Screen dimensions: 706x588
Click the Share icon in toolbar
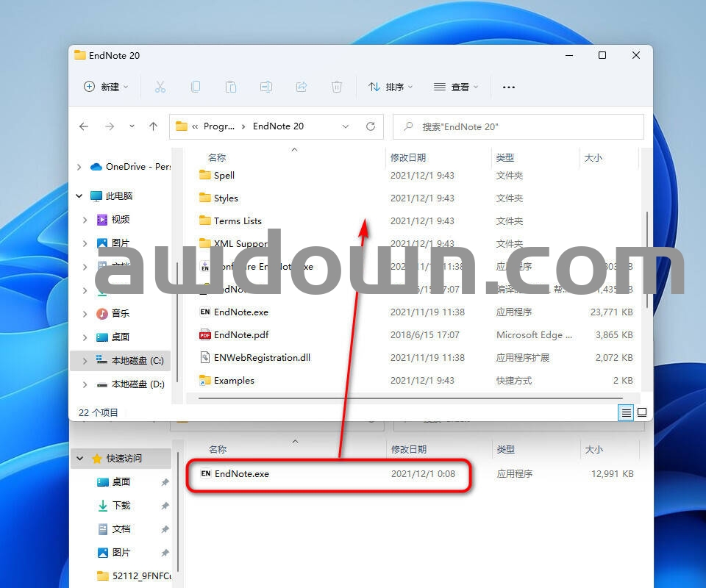pos(301,87)
